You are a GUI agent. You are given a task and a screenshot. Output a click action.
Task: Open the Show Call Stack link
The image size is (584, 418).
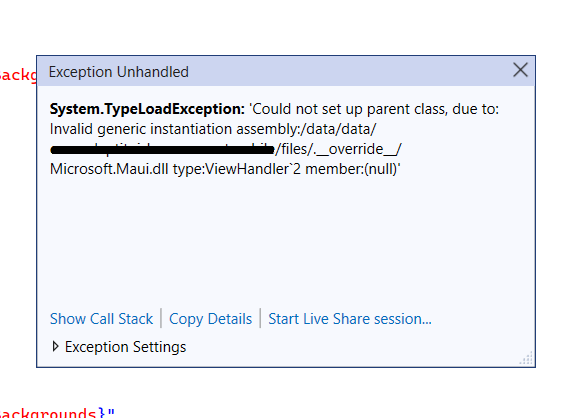point(101,319)
